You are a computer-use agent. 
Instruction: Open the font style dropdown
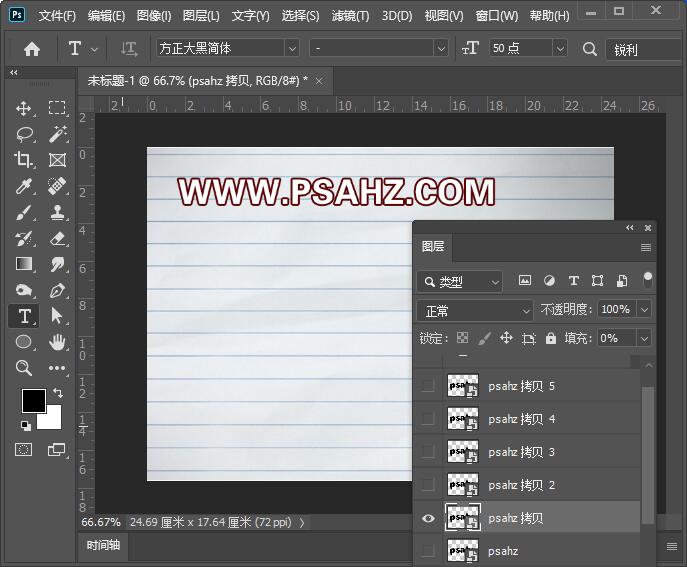point(441,48)
